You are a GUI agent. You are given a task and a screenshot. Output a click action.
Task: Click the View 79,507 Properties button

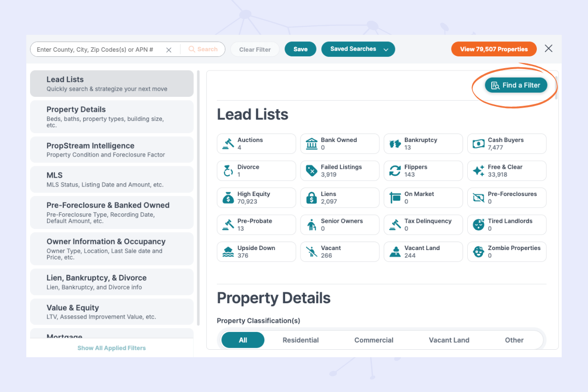pos(494,49)
